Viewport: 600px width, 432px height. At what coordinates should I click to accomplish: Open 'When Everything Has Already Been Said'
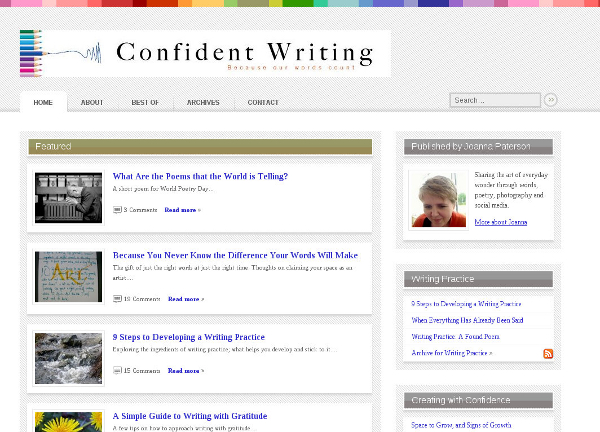coord(467,320)
